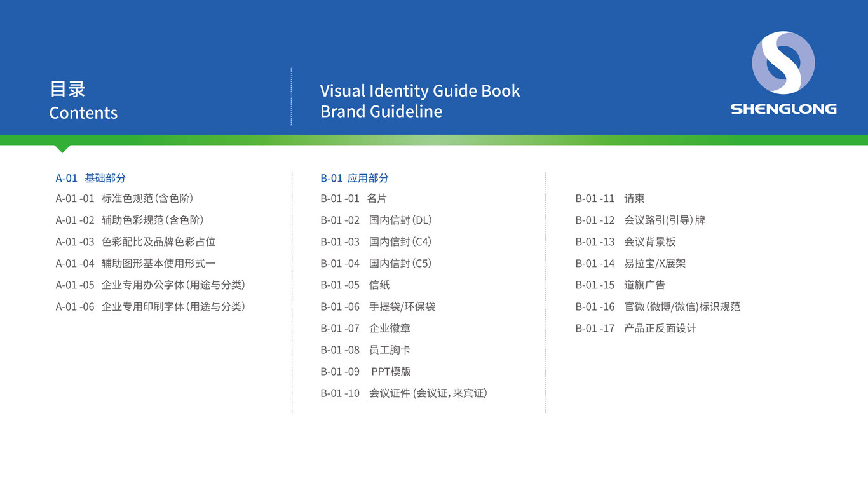868x488 pixels.
Task: Open entry B-01-08 员工胸卡
Action: pyautogui.click(x=365, y=349)
